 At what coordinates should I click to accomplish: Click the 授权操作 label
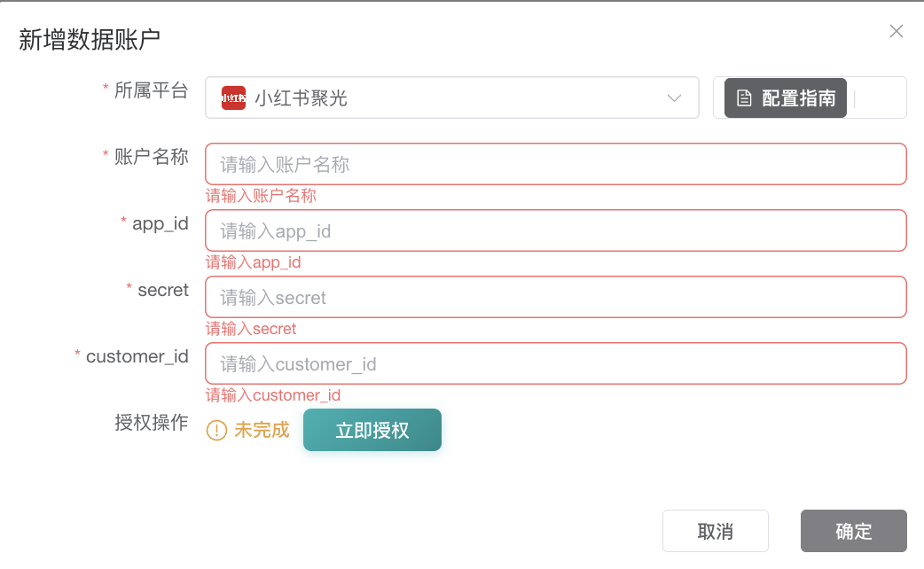[152, 423]
